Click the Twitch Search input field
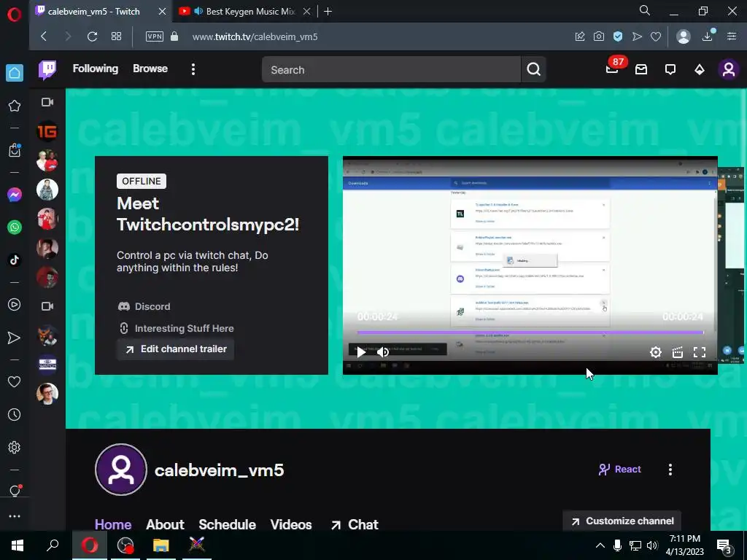 [x=391, y=69]
